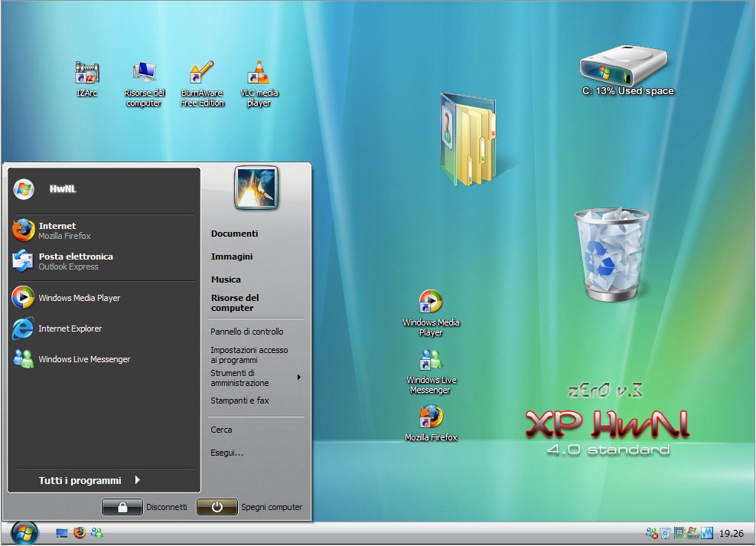Open Stampanti e fax

pyautogui.click(x=240, y=401)
